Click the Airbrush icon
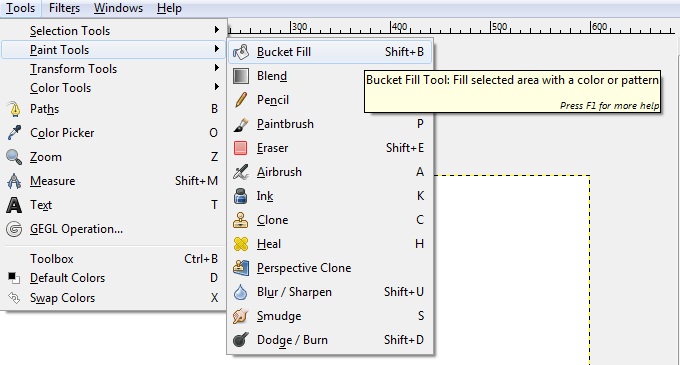This screenshot has height=365, width=680. [x=241, y=172]
